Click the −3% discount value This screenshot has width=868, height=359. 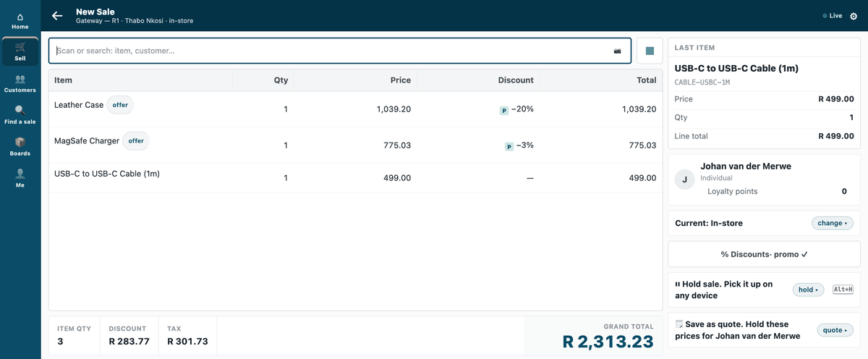point(524,145)
